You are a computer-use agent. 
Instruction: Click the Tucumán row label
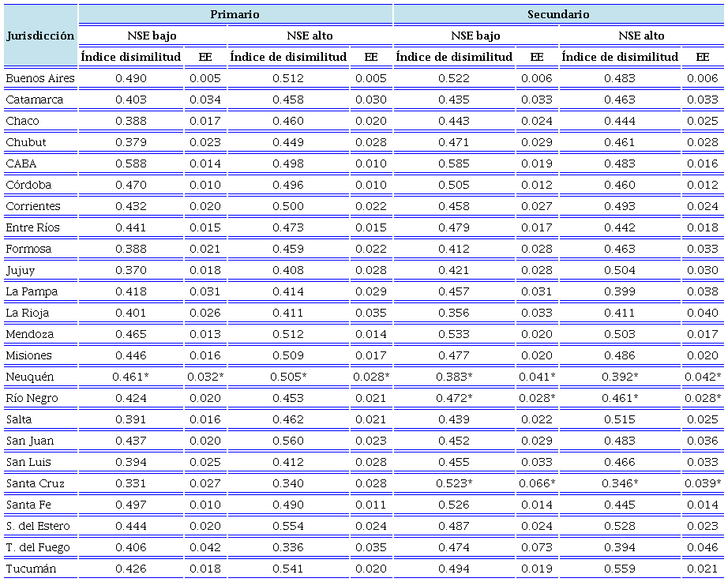[26, 569]
